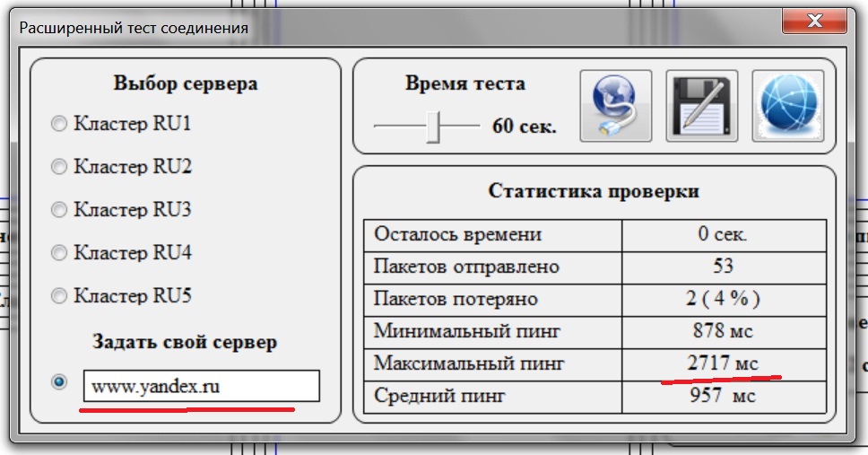Click the floppy disk notepad save icon
Screen dimensions: 868x455
tap(701, 106)
